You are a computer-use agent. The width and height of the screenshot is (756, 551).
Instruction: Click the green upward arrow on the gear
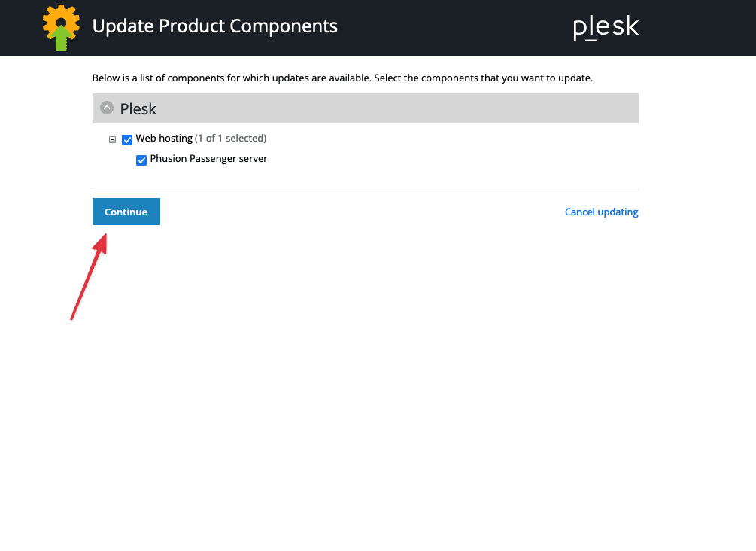pos(62,38)
